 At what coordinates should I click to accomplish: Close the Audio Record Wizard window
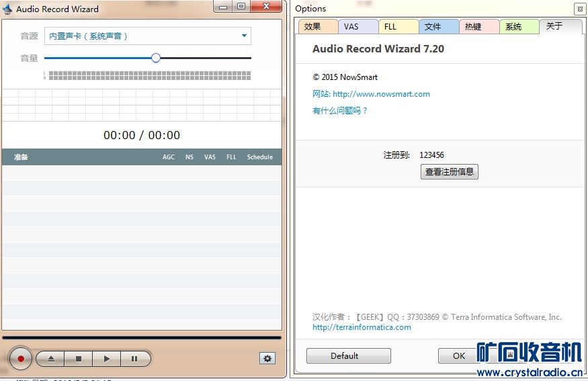(x=266, y=6)
